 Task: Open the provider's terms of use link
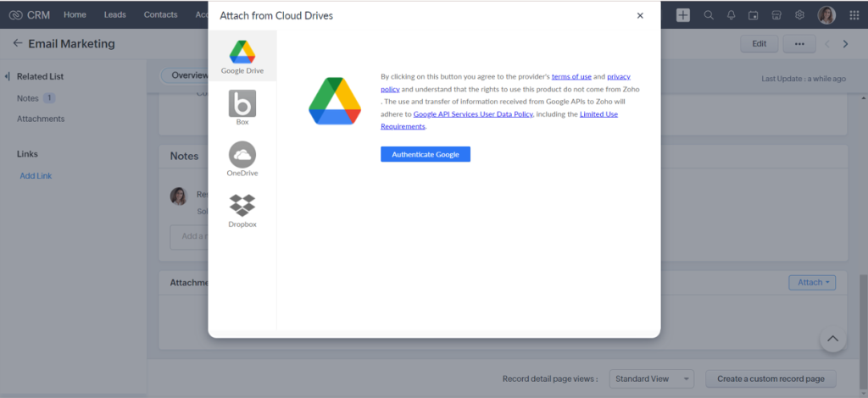pos(571,76)
